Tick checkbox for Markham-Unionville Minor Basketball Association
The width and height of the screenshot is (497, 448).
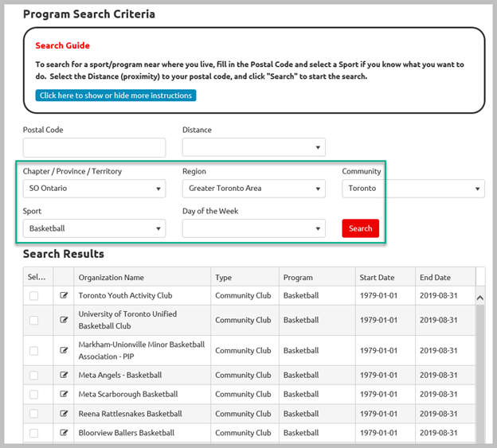tap(34, 350)
